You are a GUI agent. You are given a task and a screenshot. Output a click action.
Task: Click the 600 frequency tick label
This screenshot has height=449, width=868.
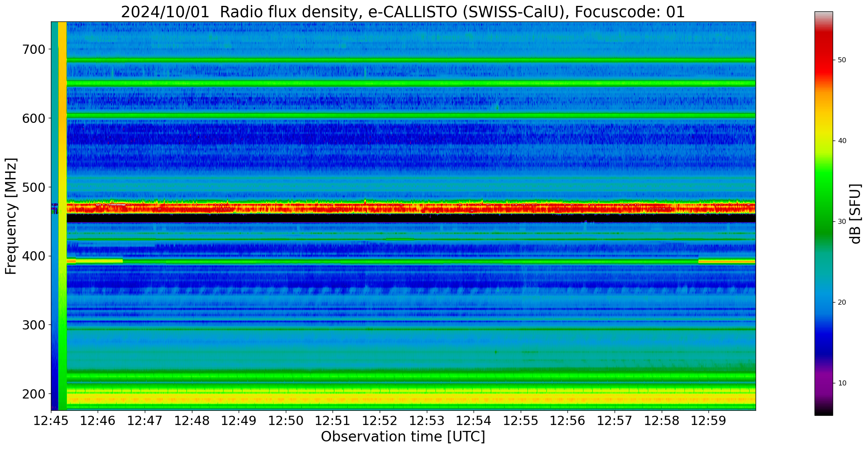click(34, 118)
